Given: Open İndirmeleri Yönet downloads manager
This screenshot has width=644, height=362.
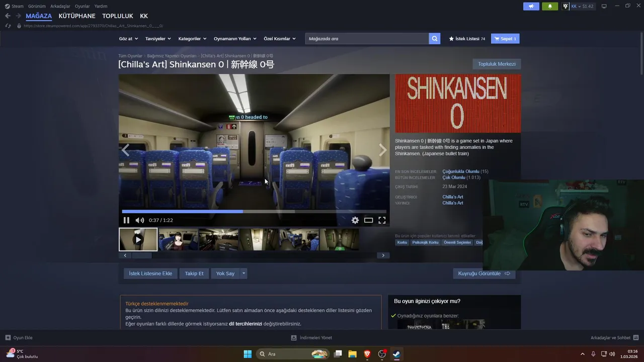Looking at the screenshot, I should 311,338.
